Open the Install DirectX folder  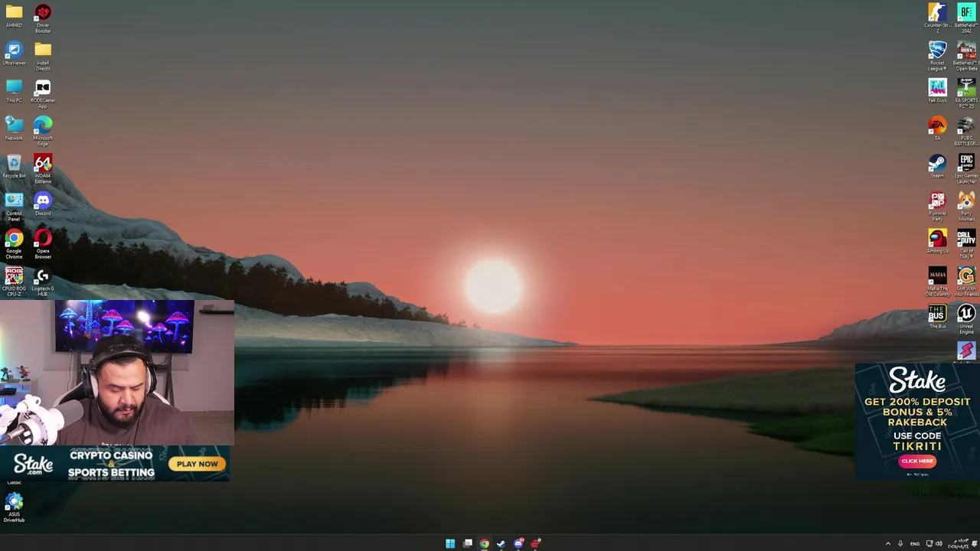click(x=43, y=56)
